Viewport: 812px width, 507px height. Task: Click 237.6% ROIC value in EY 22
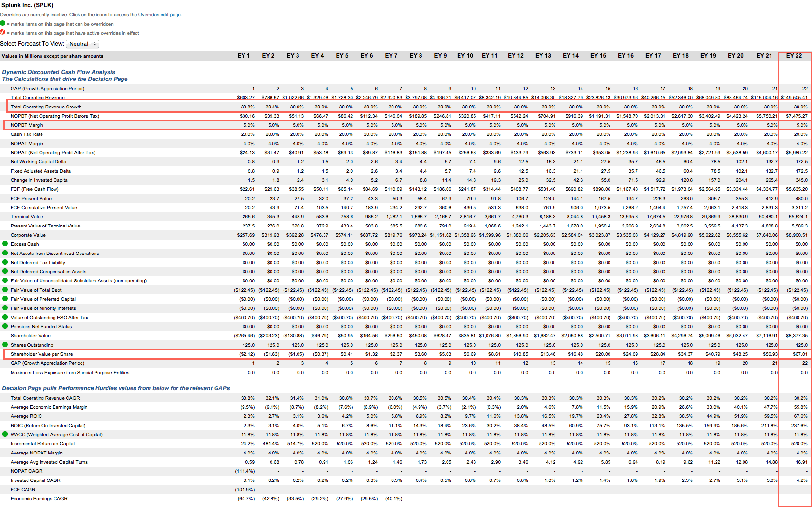pyautogui.click(x=799, y=426)
